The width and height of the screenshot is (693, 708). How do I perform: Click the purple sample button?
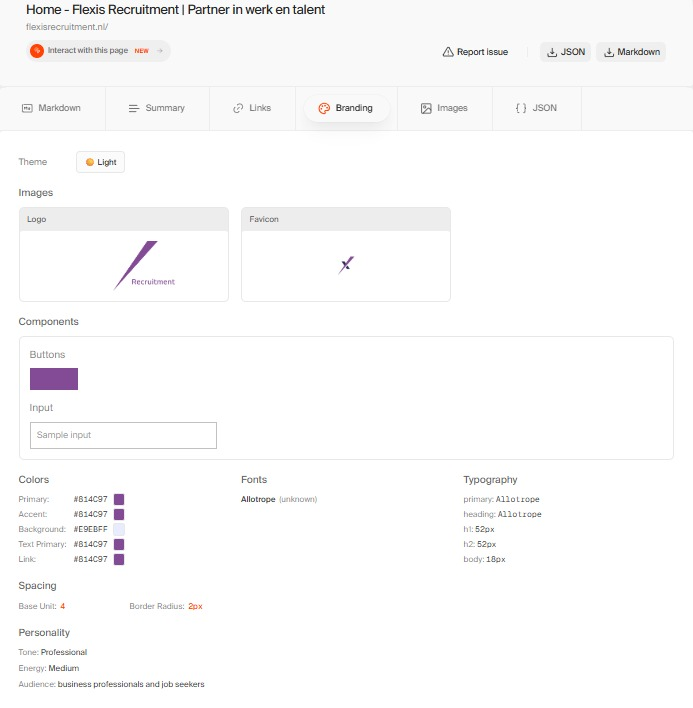point(54,379)
